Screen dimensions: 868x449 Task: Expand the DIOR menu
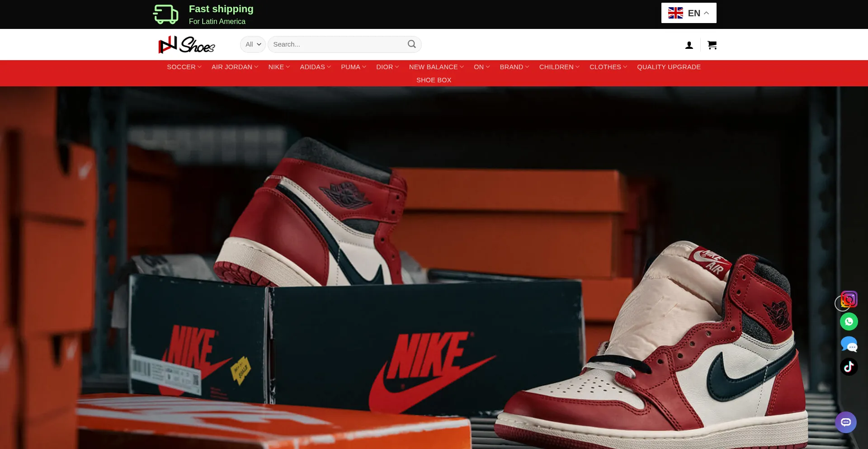tap(387, 67)
